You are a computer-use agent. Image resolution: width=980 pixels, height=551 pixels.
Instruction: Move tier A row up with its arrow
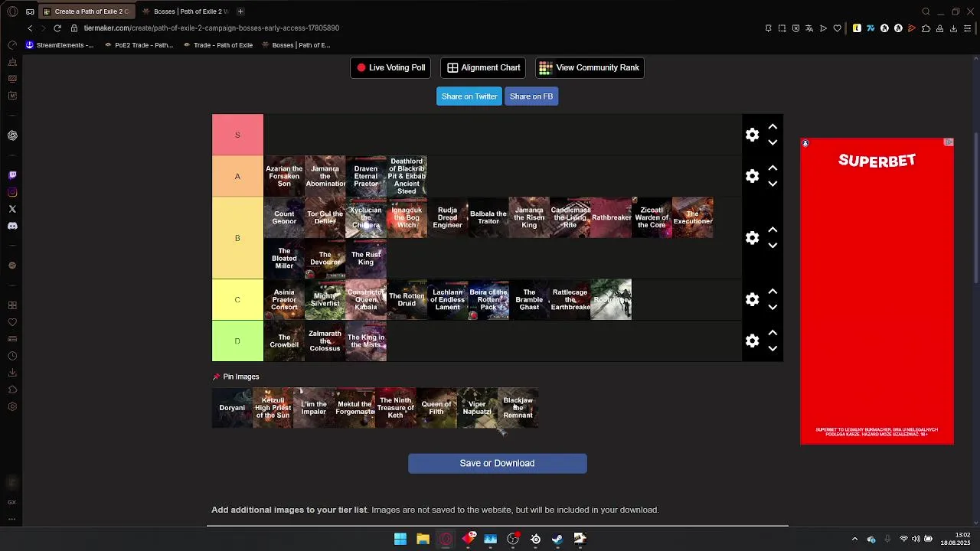point(773,168)
